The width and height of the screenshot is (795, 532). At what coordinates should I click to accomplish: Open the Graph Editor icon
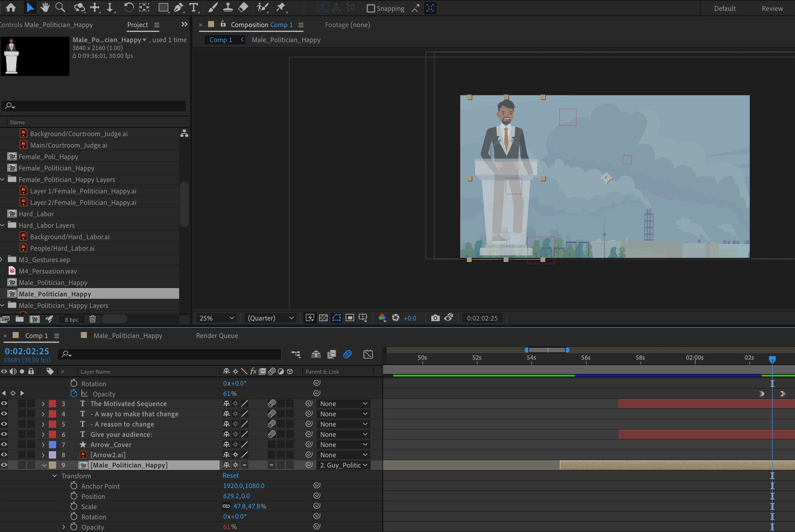[368, 355]
